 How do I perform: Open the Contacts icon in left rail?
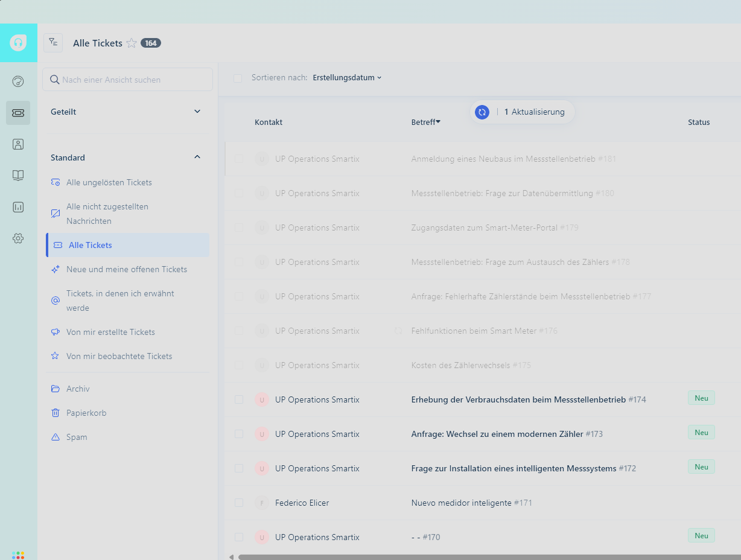tap(18, 144)
